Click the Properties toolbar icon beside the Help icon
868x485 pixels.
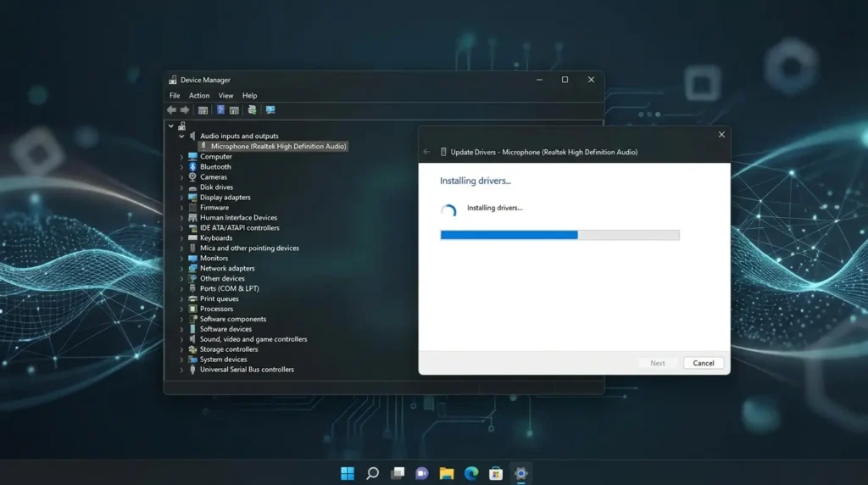(x=234, y=110)
